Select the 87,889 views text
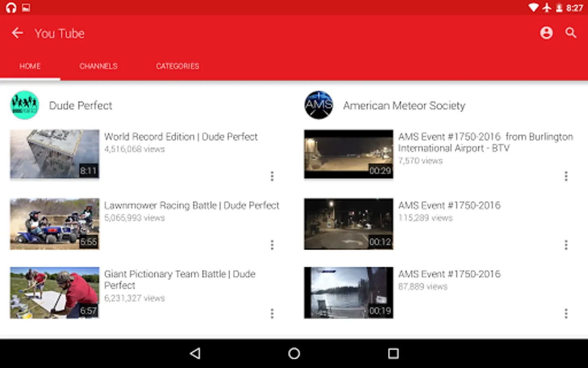 click(x=423, y=287)
